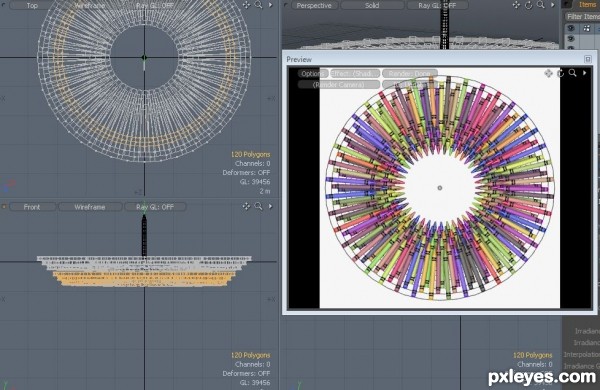Screen dimensions: 600x390
Task: Toggle Ray GL: OFF in the Top viewport
Action: pos(155,5)
